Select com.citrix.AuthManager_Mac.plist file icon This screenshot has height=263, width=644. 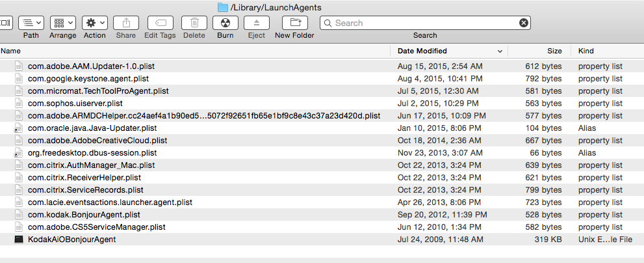coord(19,165)
